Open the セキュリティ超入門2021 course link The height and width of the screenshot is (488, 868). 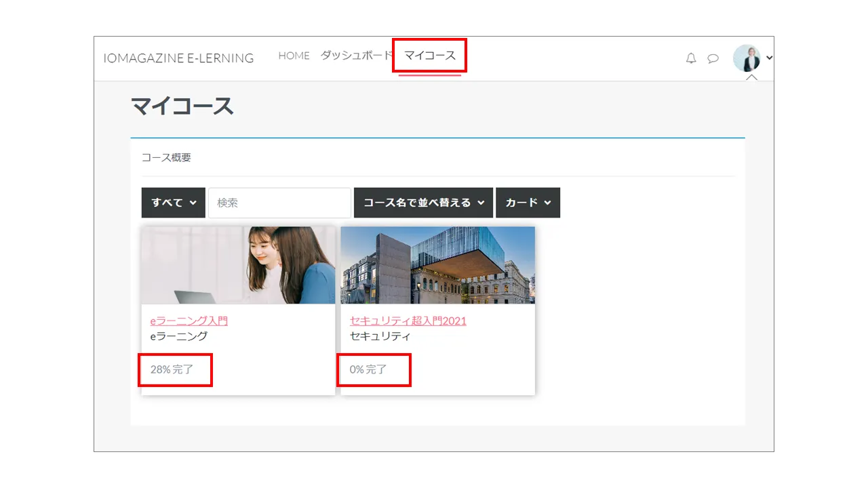[x=407, y=321]
